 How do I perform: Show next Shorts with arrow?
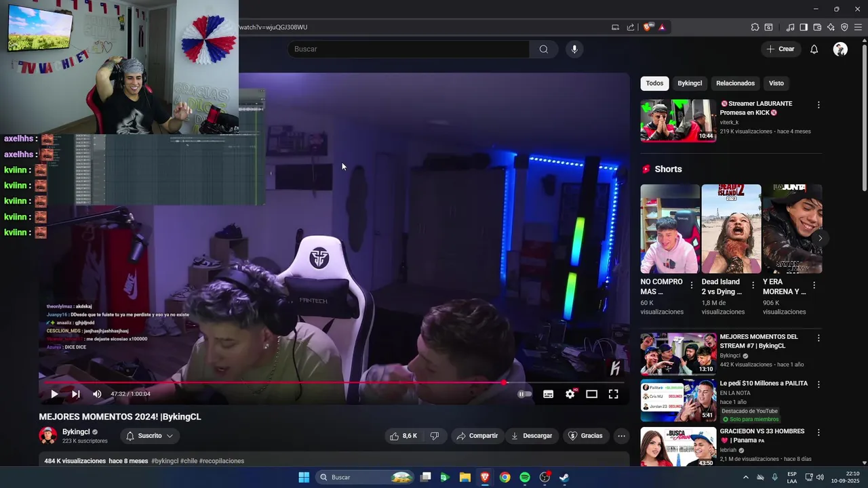click(820, 238)
